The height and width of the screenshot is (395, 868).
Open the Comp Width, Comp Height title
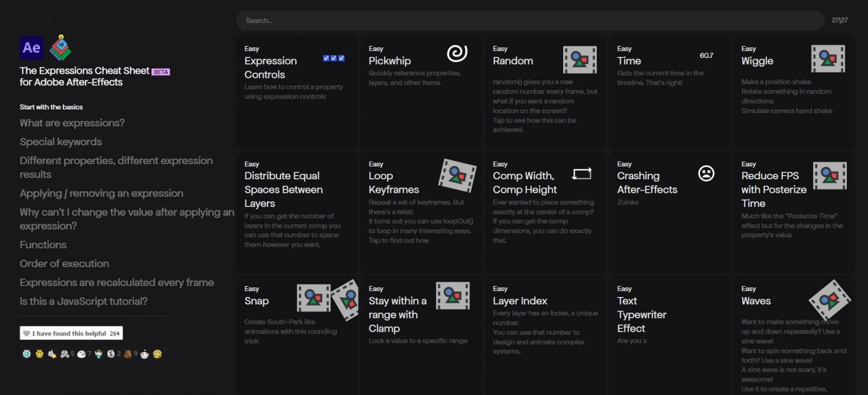(x=525, y=183)
